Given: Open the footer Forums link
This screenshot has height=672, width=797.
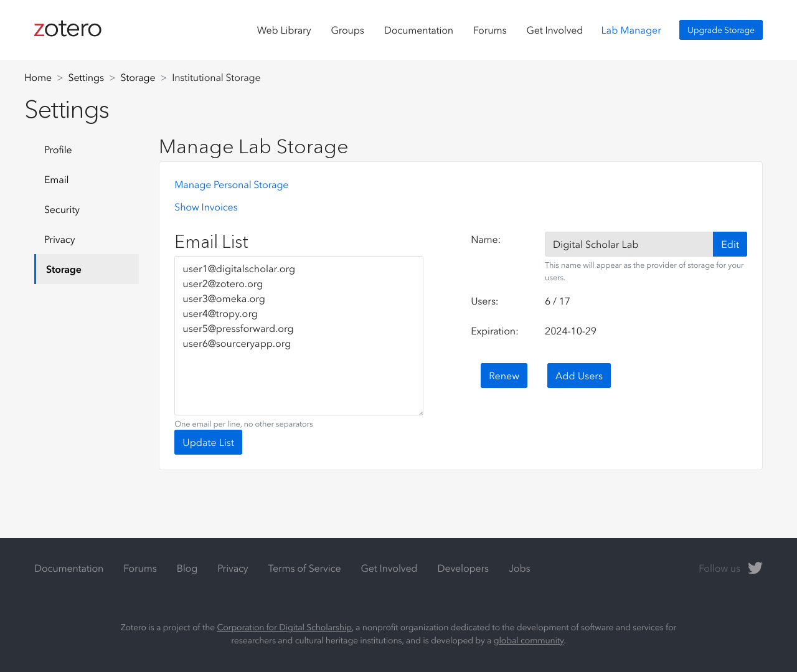Looking at the screenshot, I should coord(140,569).
